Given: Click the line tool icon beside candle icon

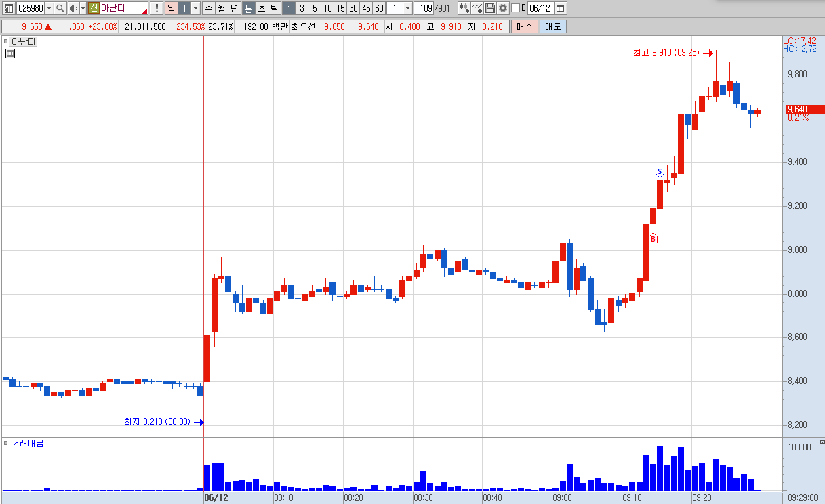Looking at the screenshot, I should 477,8.
